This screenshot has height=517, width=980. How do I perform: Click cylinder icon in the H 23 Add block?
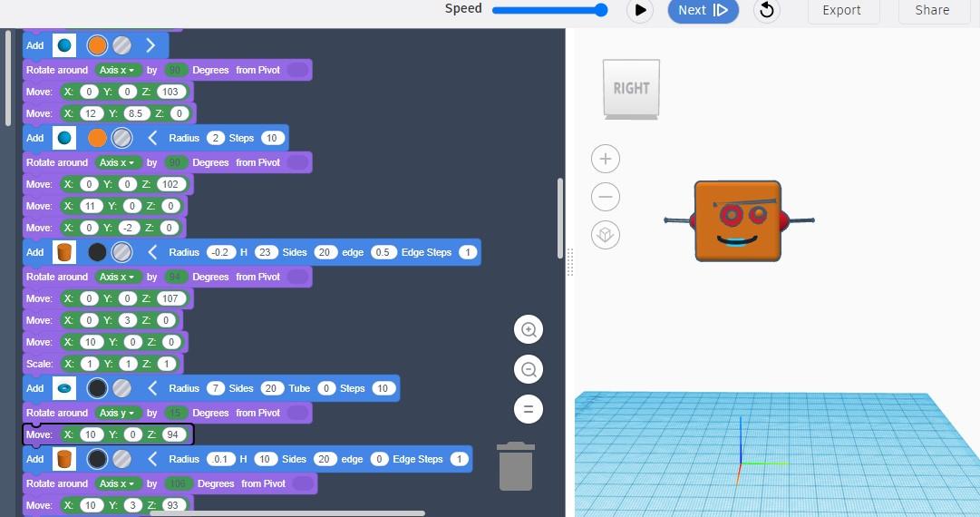pos(64,252)
